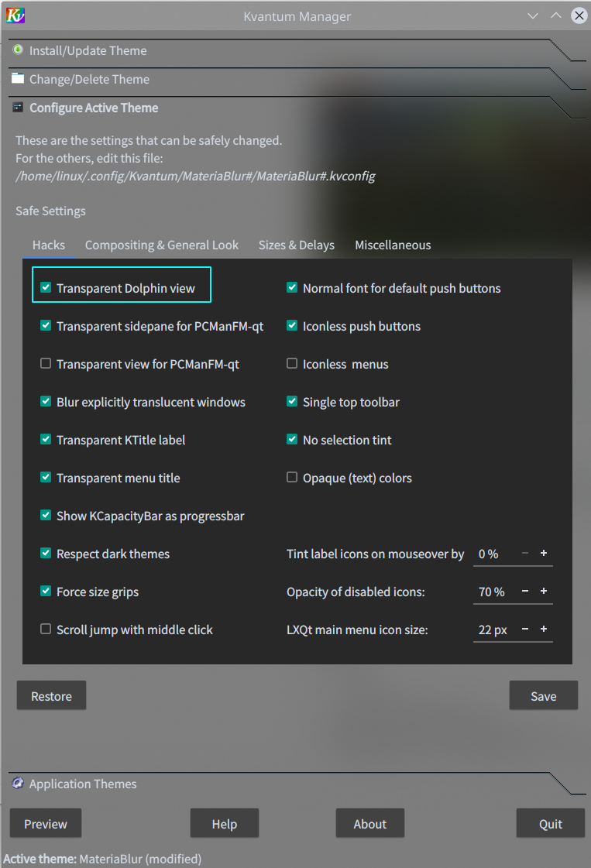Click the Restore button
The width and height of the screenshot is (591, 868).
pyautogui.click(x=51, y=696)
